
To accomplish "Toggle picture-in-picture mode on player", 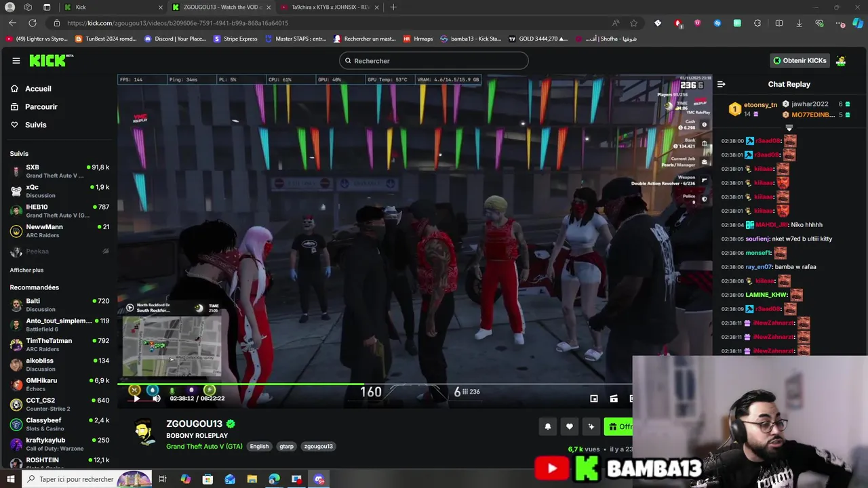I will tap(594, 399).
